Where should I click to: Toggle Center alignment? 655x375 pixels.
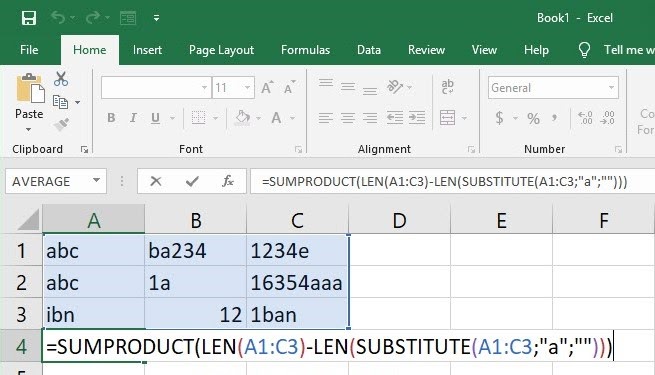(348, 118)
